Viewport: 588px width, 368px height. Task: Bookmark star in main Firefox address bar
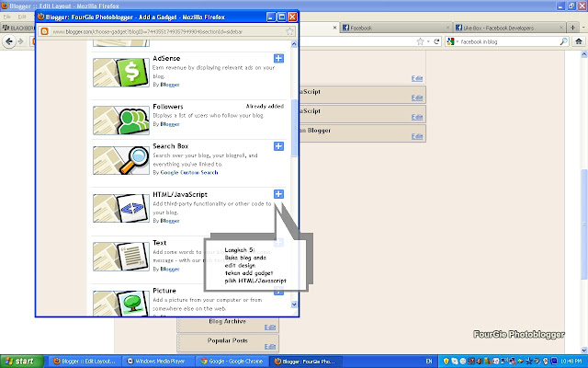[421, 41]
